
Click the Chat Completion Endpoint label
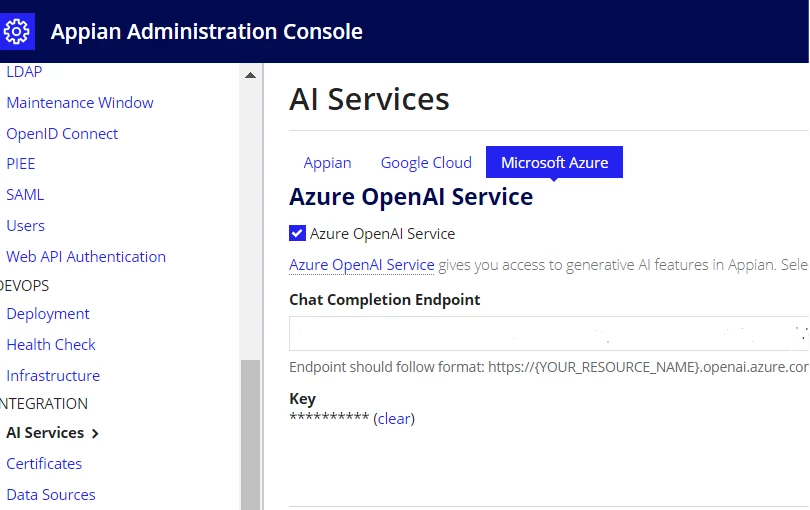click(x=384, y=300)
